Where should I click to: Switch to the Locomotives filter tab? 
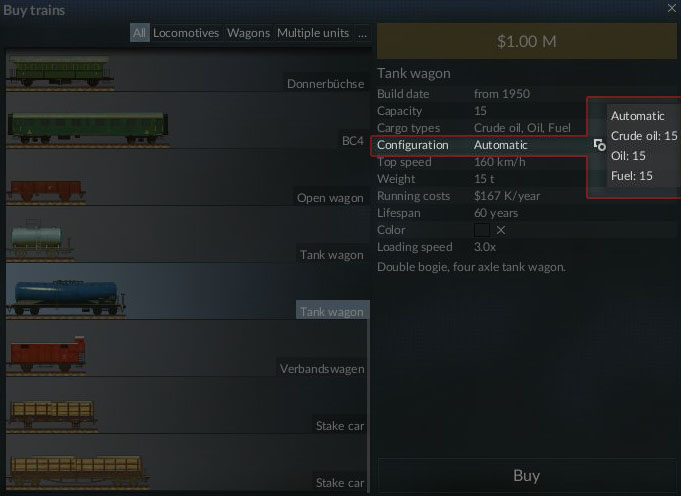tap(186, 33)
